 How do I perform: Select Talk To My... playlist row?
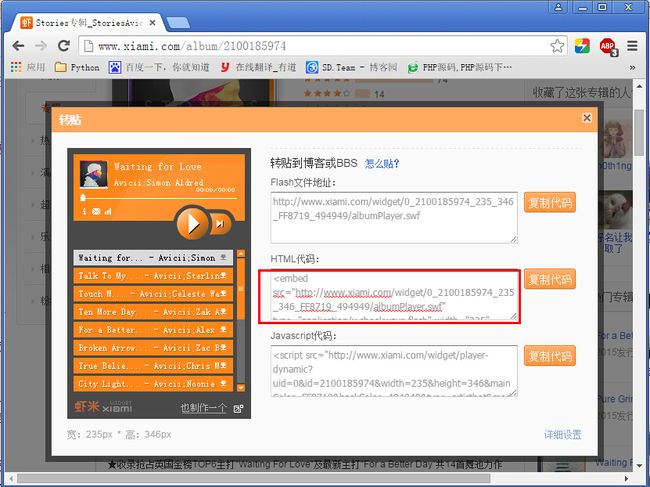(x=153, y=276)
